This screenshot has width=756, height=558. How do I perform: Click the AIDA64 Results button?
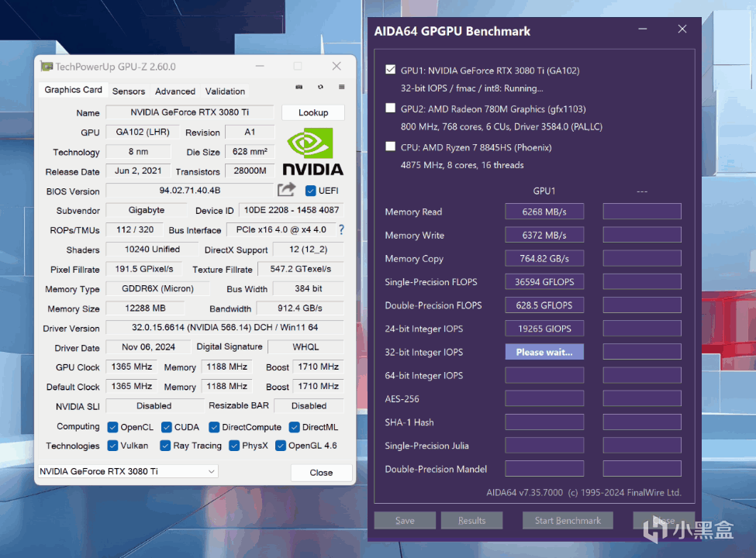point(472,521)
